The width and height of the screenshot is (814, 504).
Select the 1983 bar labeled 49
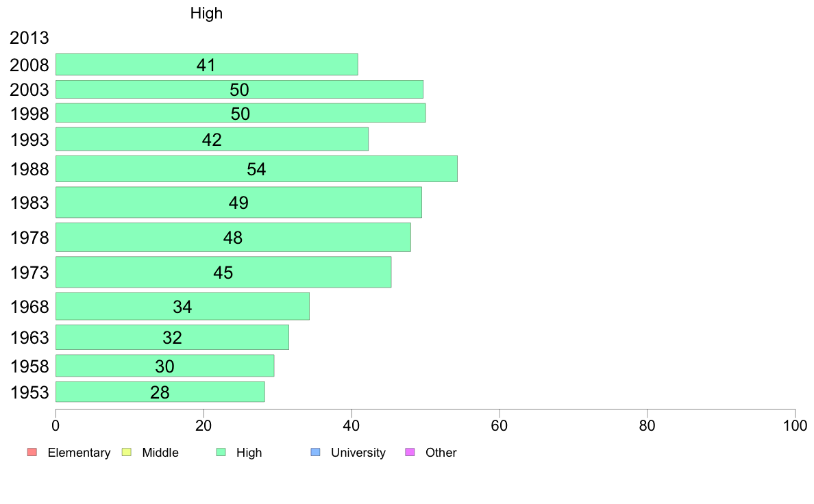pos(239,203)
